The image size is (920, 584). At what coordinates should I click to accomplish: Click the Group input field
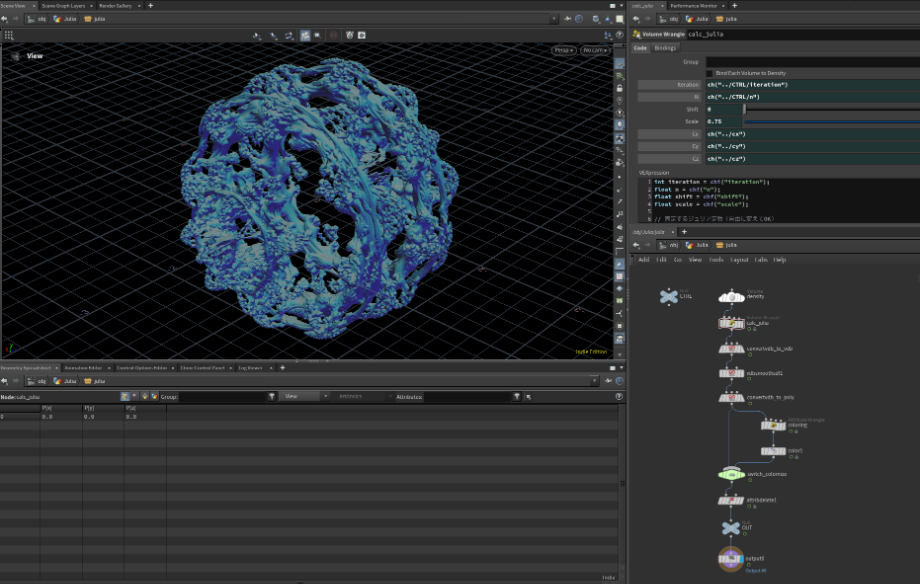[810, 61]
